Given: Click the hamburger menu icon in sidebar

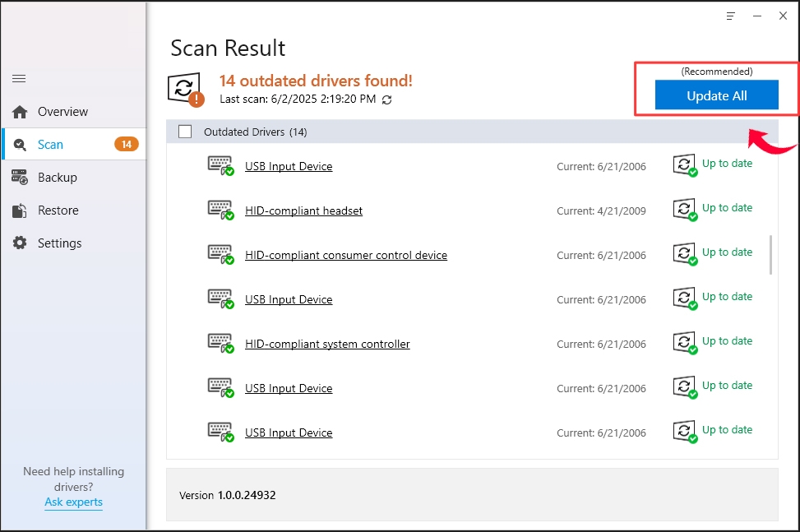Looking at the screenshot, I should [x=19, y=79].
